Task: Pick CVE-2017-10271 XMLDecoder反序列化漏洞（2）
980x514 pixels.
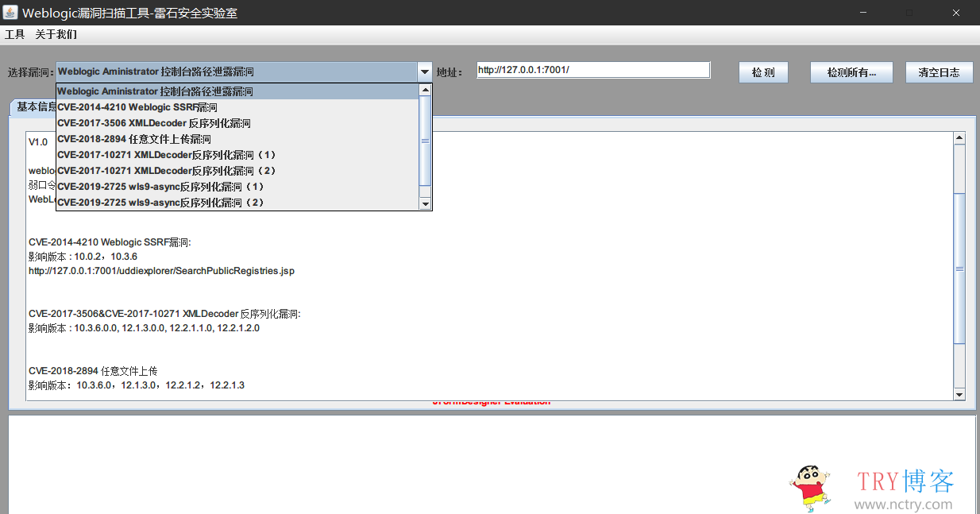Action: pyautogui.click(x=237, y=171)
